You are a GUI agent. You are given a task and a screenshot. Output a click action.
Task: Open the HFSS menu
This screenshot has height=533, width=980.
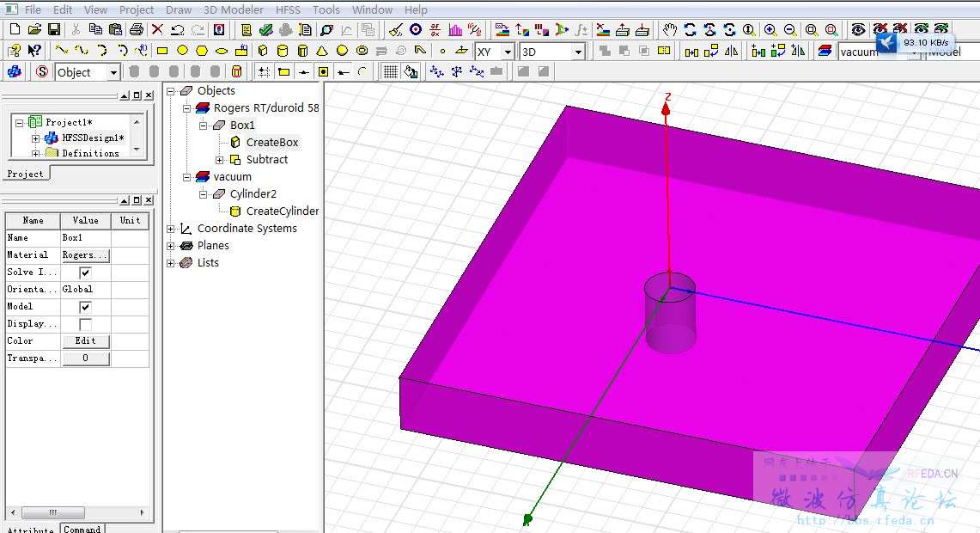point(288,10)
